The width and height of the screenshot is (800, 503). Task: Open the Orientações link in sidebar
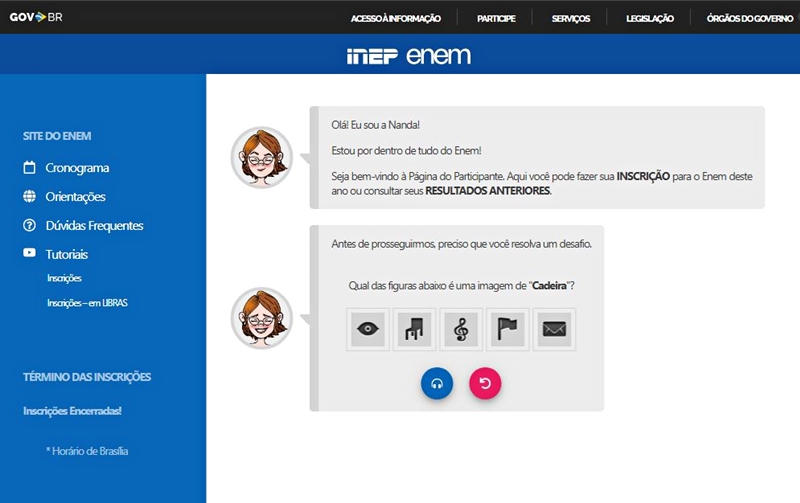tap(76, 197)
